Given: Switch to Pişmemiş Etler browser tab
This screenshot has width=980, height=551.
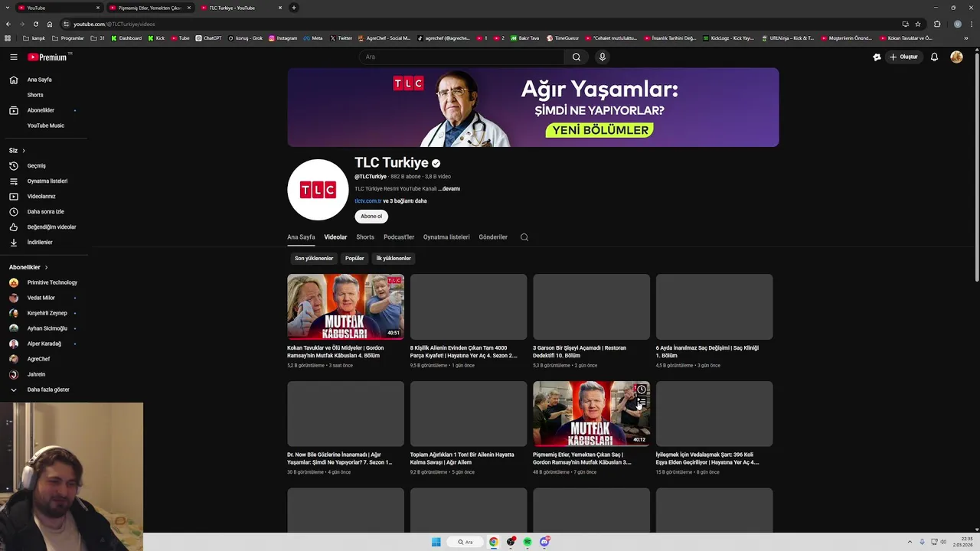Looking at the screenshot, I should 150,8.
